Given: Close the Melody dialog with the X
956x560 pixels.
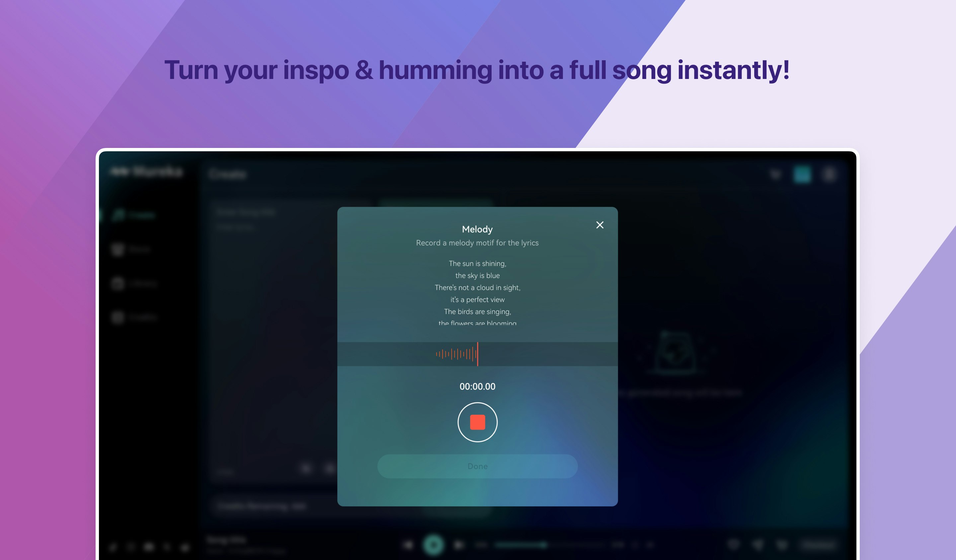Looking at the screenshot, I should tap(599, 225).
